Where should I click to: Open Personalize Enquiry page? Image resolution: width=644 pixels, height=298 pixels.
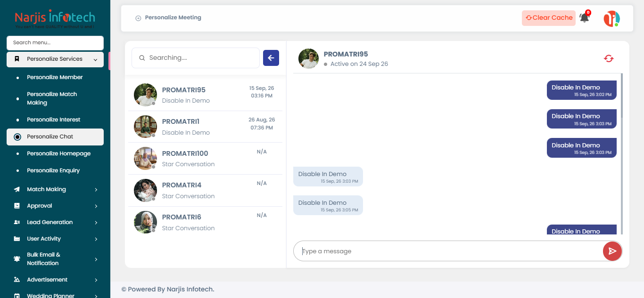coord(53,170)
